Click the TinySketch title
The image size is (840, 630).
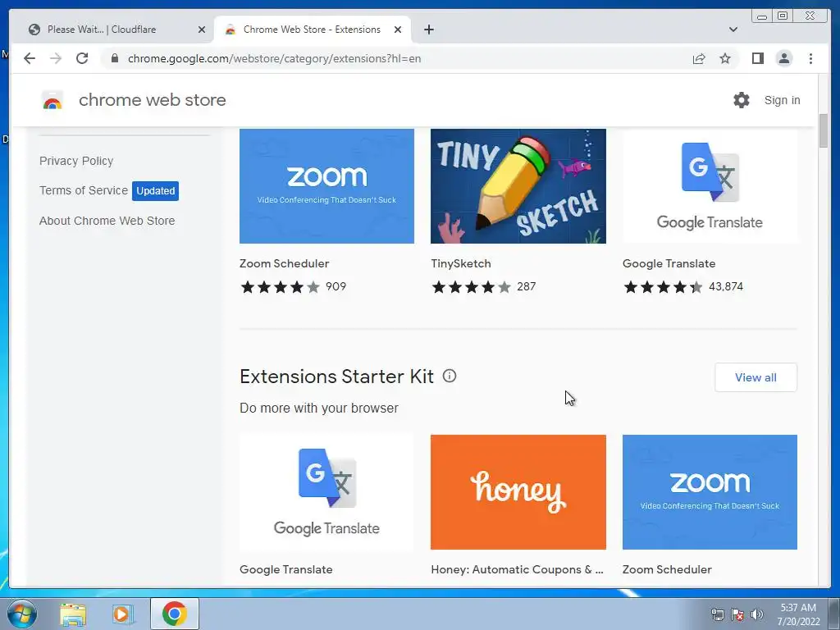[x=461, y=263]
